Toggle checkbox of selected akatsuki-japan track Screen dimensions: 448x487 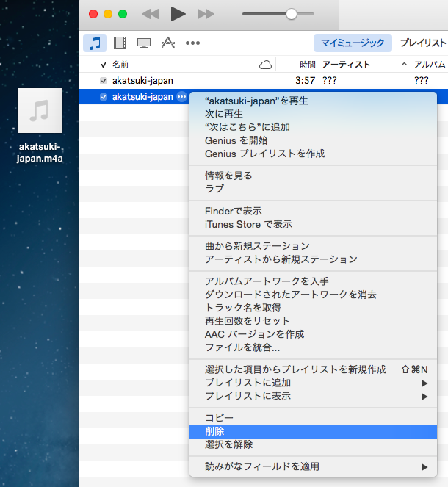pyautogui.click(x=104, y=97)
